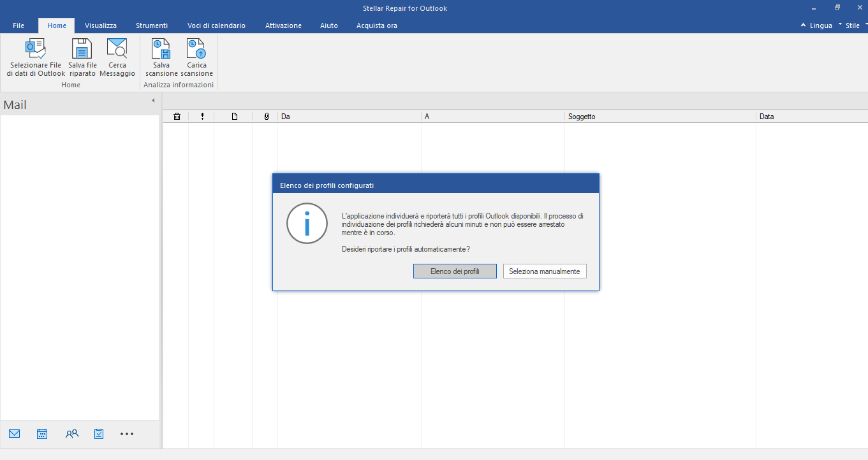Image resolution: width=868 pixels, height=460 pixels.
Task: Sort by Soggetto column header
Action: (661, 117)
